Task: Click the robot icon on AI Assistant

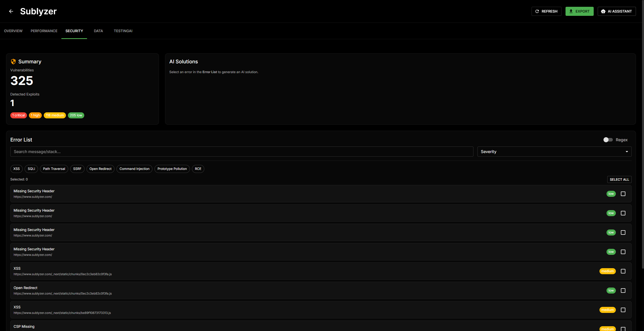Action: pos(603,11)
